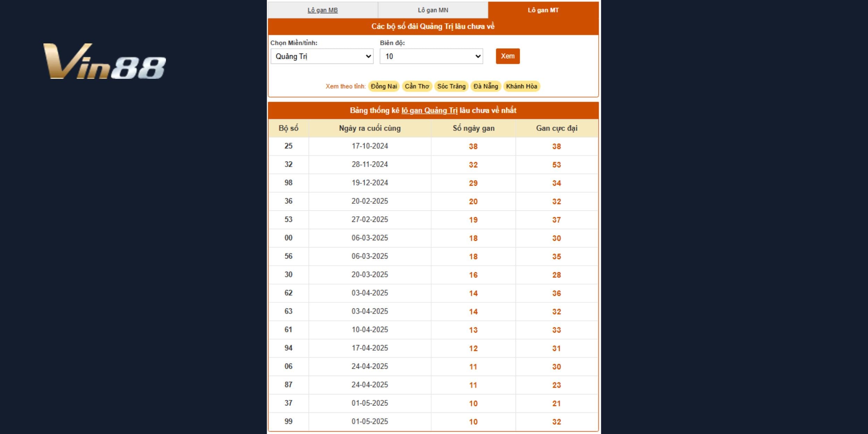The height and width of the screenshot is (434, 868).
Task: Select the date 19-12-2024 cell
Action: 370,183
